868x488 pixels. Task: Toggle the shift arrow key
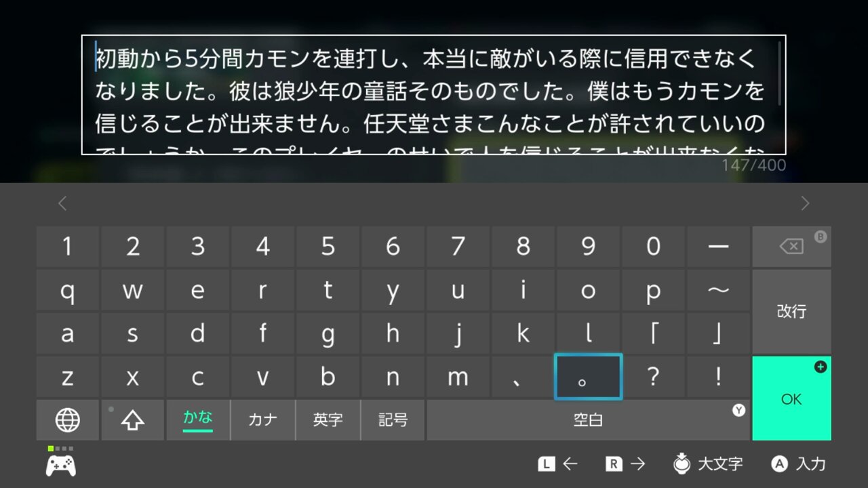tap(133, 420)
